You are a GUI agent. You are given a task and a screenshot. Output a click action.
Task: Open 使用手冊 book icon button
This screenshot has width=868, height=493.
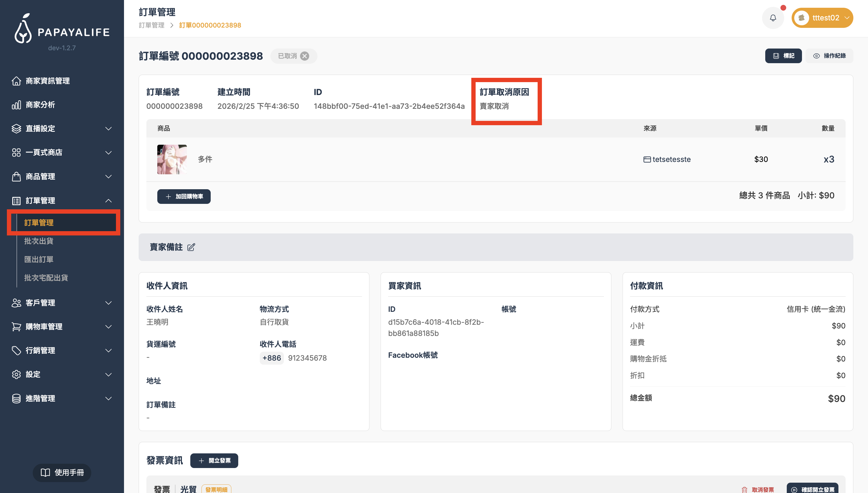(x=62, y=472)
